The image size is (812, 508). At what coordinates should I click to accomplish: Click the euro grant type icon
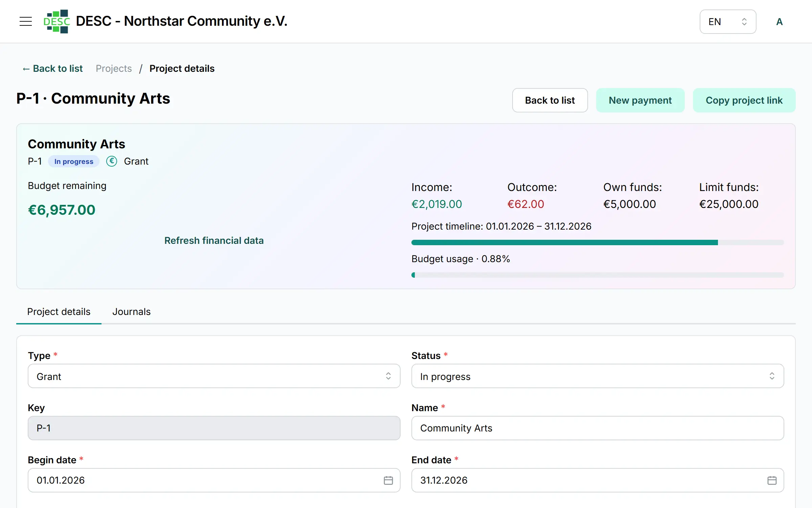click(112, 161)
